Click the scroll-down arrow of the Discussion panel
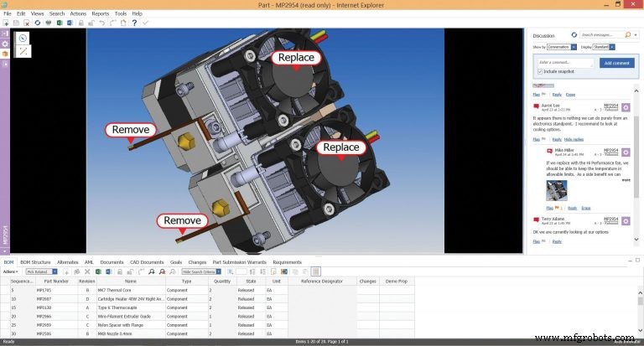Screen dimensions: 644x346 636,240
